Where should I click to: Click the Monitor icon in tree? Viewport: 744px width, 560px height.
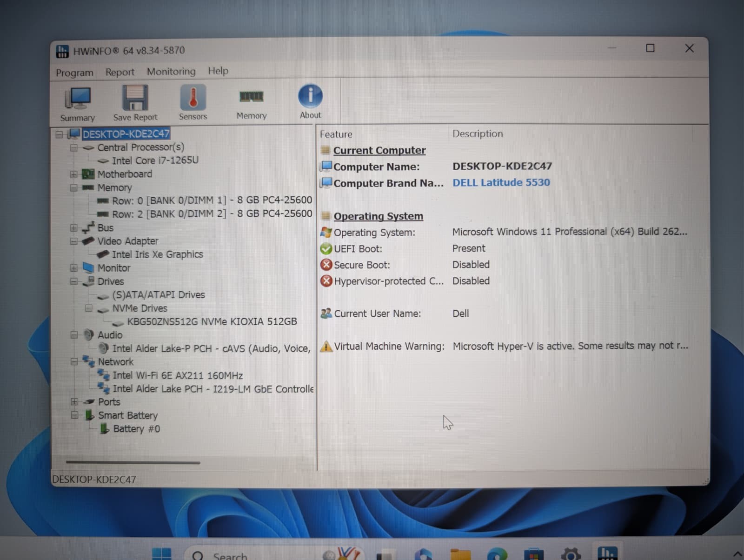click(x=88, y=268)
